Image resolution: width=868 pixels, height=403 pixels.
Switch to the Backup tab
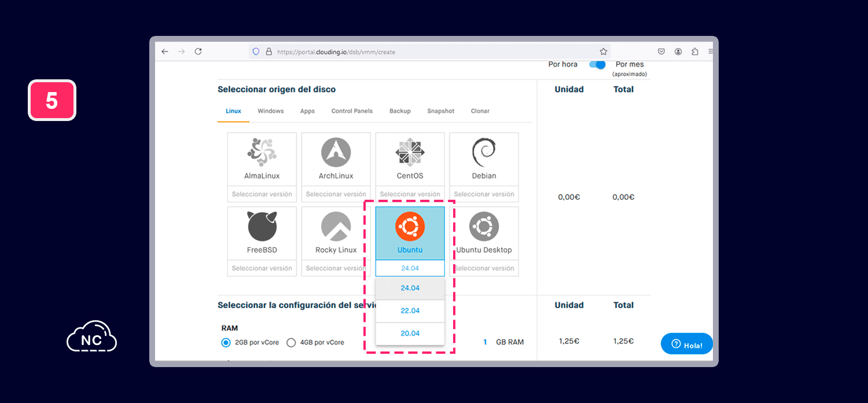click(400, 111)
